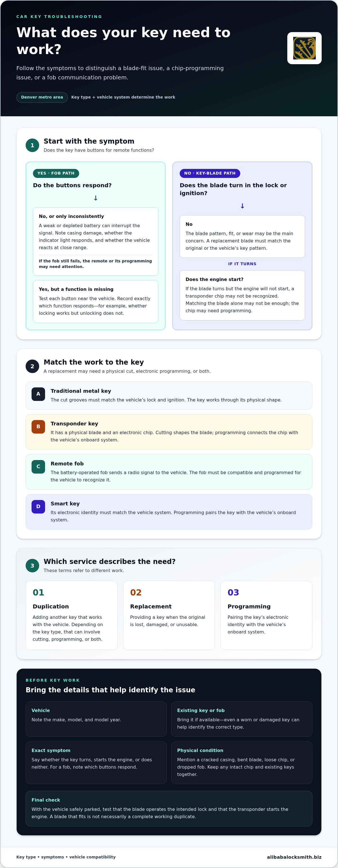
Task: Click the Final check panel
Action: (169, 808)
